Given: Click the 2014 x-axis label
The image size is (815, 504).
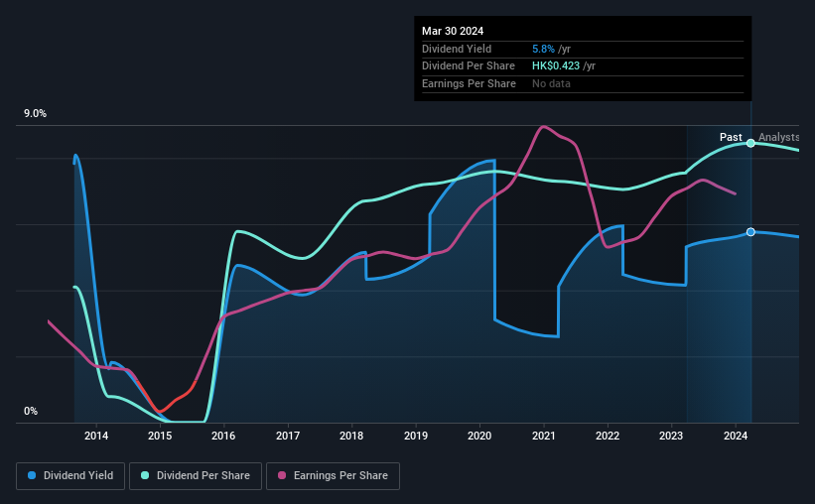Looking at the screenshot, I should (96, 436).
